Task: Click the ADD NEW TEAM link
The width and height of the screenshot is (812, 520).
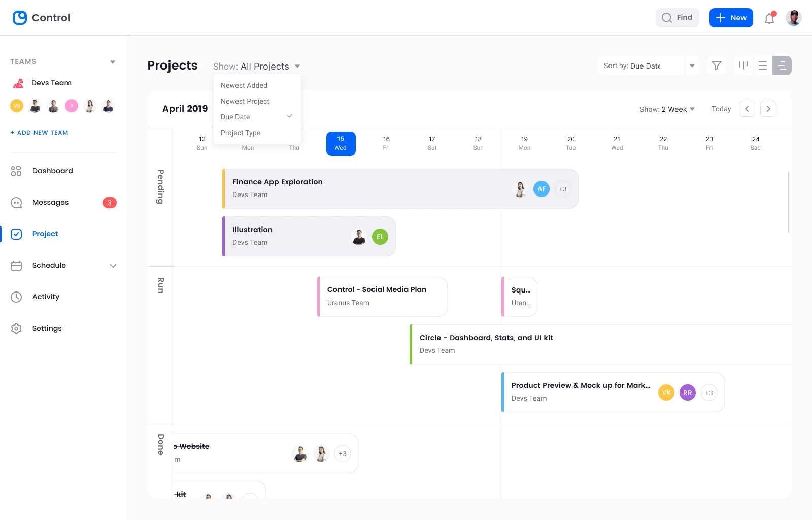Action: click(x=39, y=132)
